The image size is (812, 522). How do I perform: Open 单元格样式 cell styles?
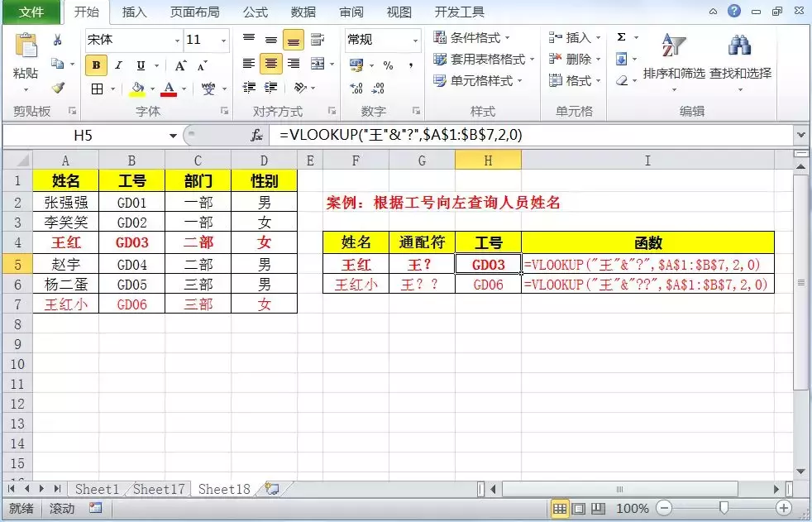tap(477, 81)
